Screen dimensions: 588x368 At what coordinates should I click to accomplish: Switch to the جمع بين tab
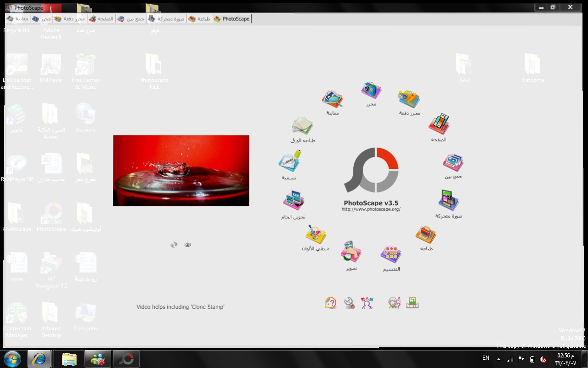coord(131,19)
